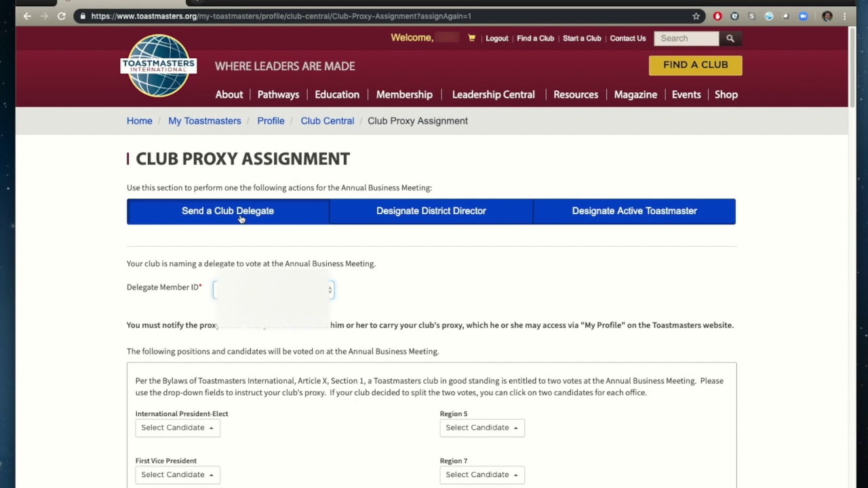
Task: Click the Start a Club link
Action: 582,39
